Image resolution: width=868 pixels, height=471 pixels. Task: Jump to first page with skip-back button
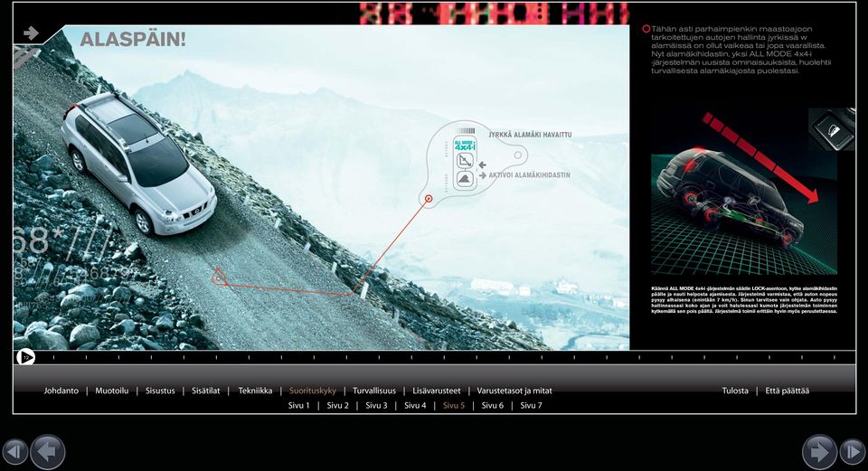coord(14,452)
